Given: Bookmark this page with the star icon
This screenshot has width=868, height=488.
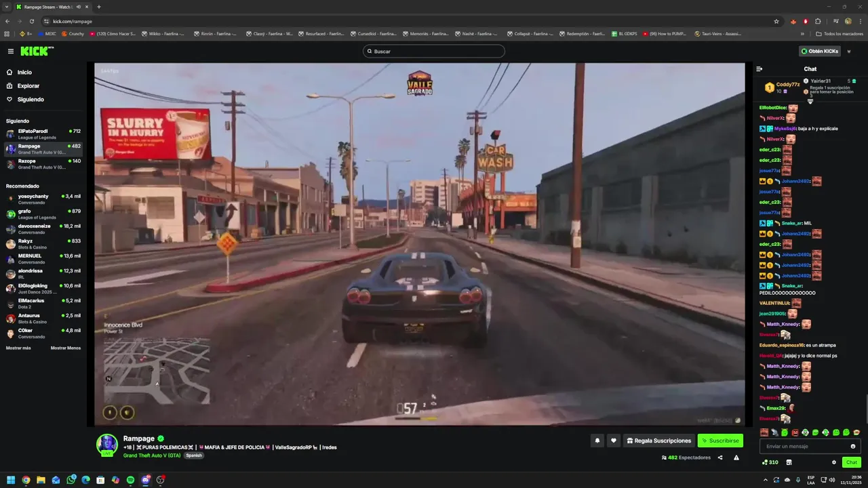Looking at the screenshot, I should 776,21.
